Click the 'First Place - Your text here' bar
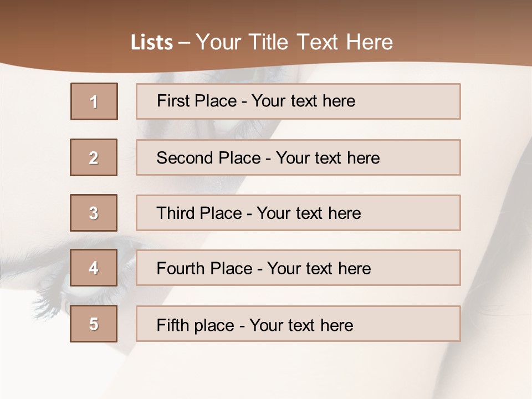532x399 pixels. (298, 101)
